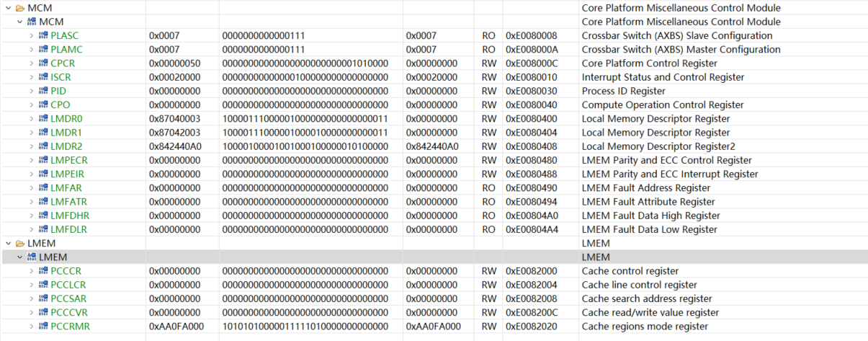Click CPCR hex value 0x00000050

pos(175,63)
